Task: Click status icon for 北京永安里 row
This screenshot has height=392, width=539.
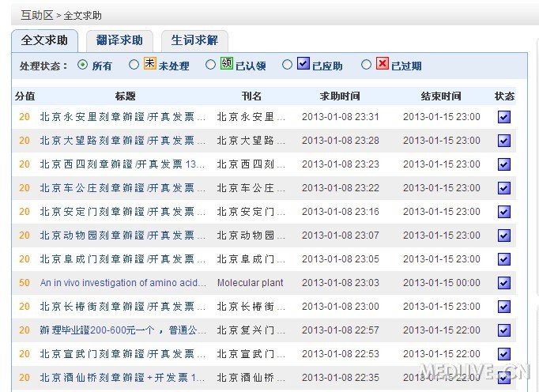Action: pos(504,117)
